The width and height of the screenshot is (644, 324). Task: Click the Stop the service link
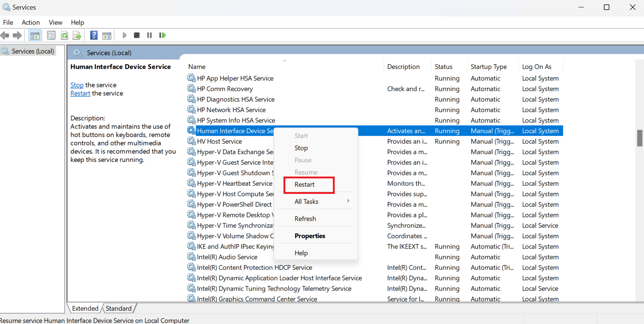[77, 85]
